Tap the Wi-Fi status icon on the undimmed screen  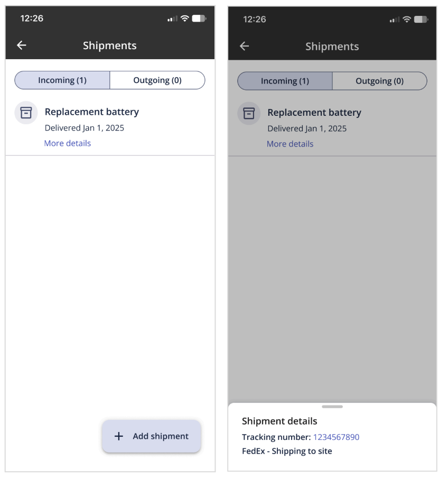184,19
